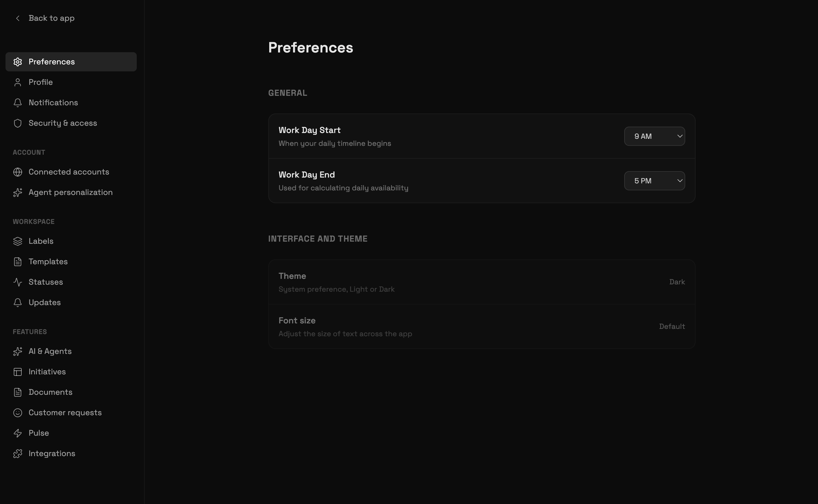Click the Notifications bell icon

(18, 103)
